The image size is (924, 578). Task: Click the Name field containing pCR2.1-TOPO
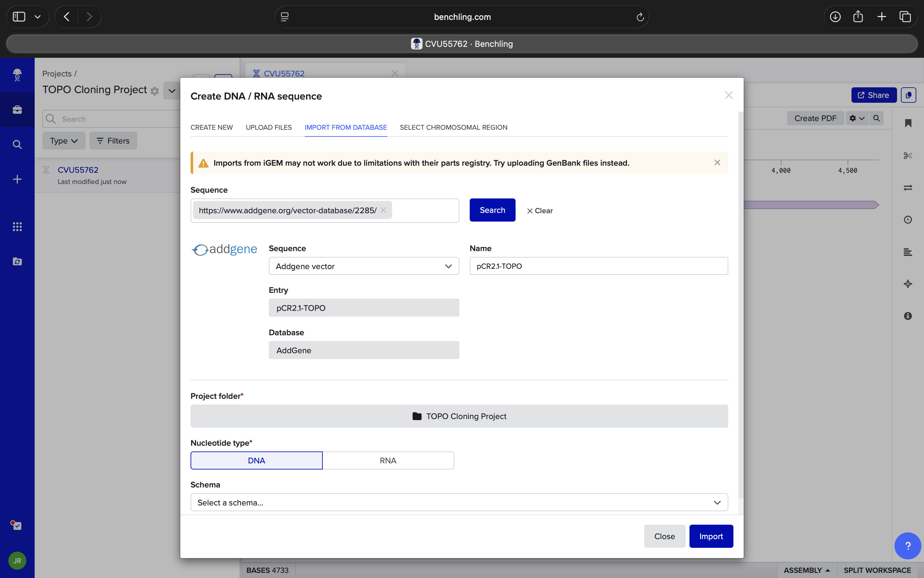[599, 266]
